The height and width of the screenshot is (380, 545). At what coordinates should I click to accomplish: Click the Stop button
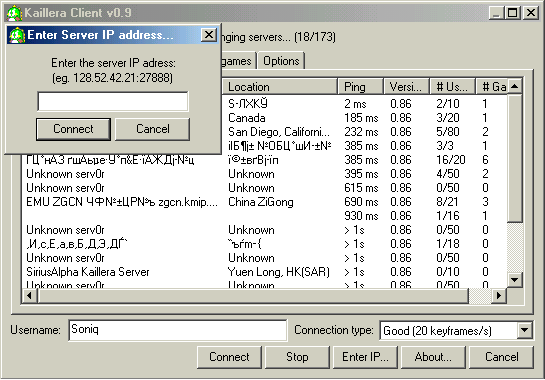click(297, 357)
